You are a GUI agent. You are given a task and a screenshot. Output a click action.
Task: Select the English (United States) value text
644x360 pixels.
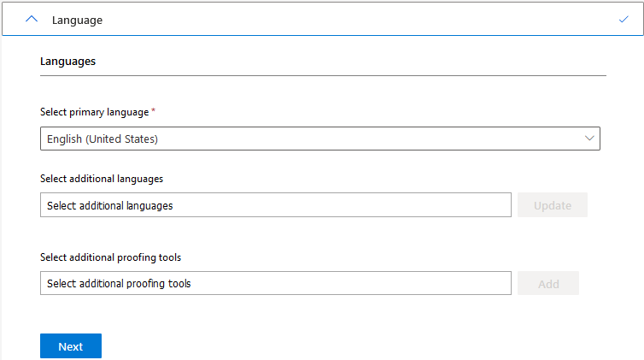pos(102,139)
